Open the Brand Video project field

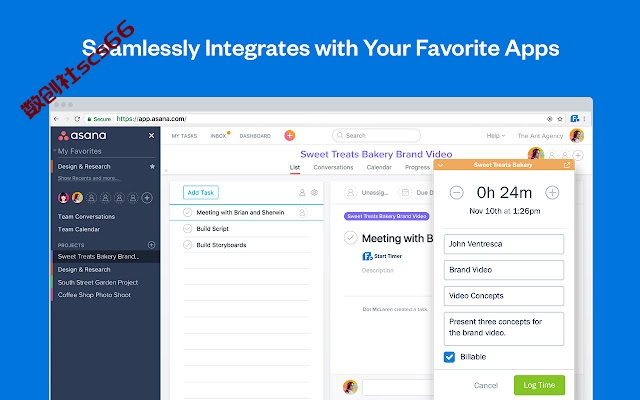click(x=504, y=270)
